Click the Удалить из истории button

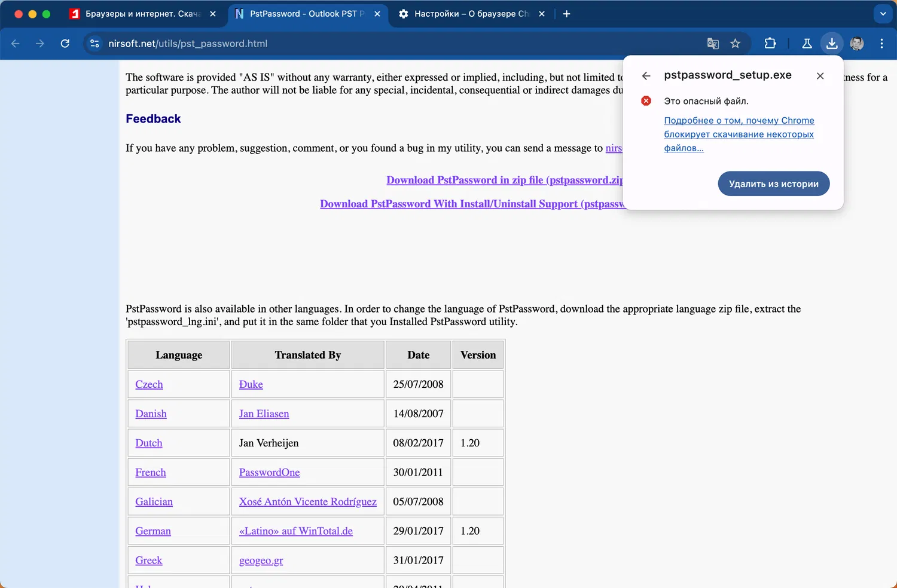[x=774, y=183]
